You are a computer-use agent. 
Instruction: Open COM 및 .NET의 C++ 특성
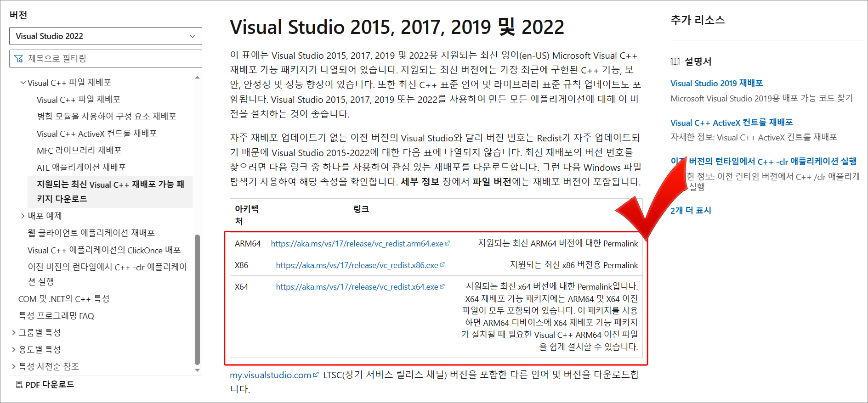coord(64,299)
